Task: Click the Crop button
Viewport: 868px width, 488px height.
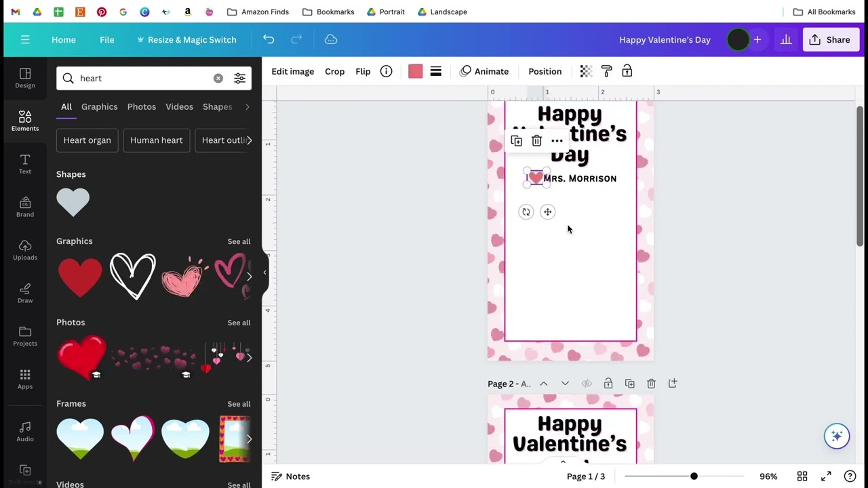Action: click(x=334, y=71)
